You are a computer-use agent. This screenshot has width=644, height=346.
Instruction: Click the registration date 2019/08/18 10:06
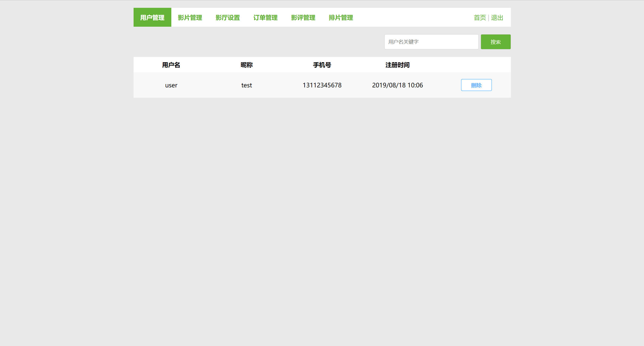[x=397, y=85]
